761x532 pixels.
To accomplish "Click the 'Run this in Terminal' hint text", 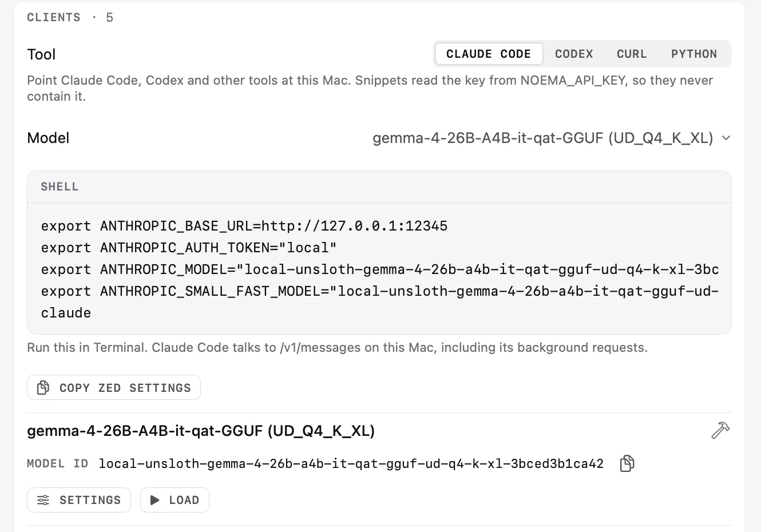I will click(x=337, y=347).
